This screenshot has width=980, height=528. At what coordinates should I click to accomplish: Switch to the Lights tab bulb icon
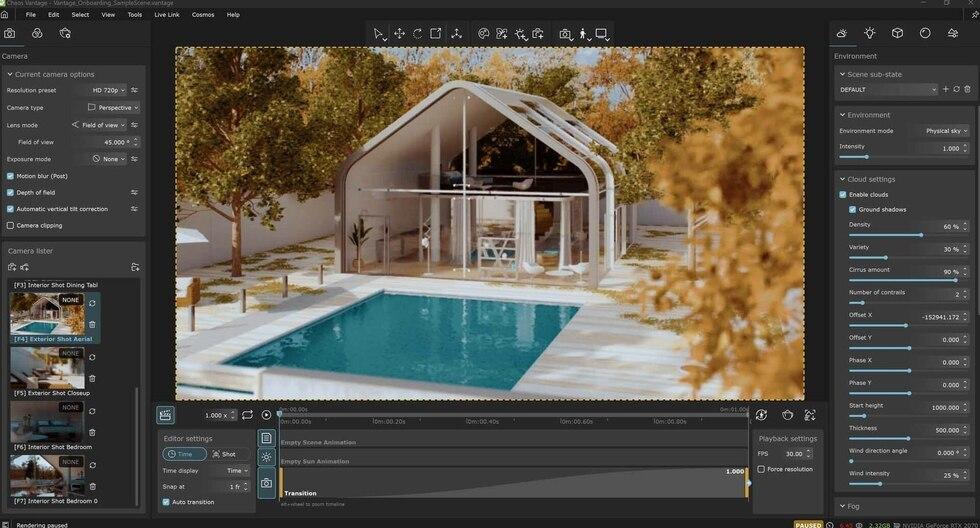pos(869,33)
